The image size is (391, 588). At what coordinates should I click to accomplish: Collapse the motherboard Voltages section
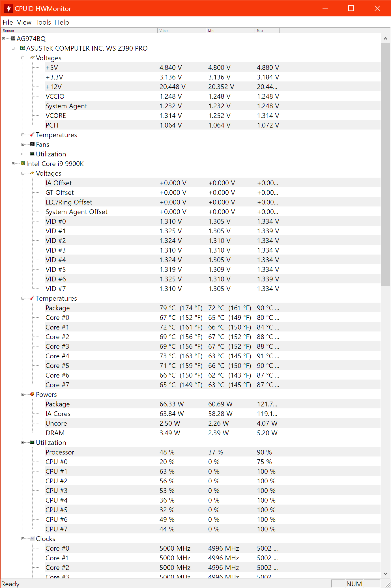[x=23, y=58]
